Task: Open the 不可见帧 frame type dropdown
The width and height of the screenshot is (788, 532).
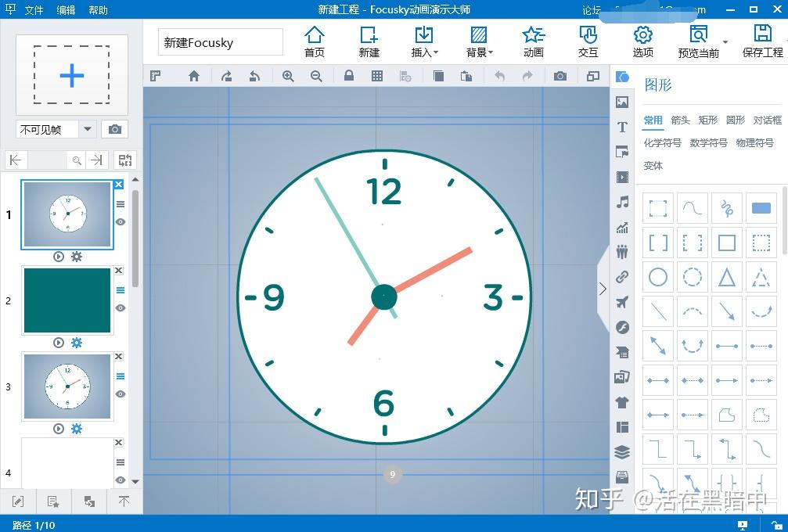Action: (88, 129)
